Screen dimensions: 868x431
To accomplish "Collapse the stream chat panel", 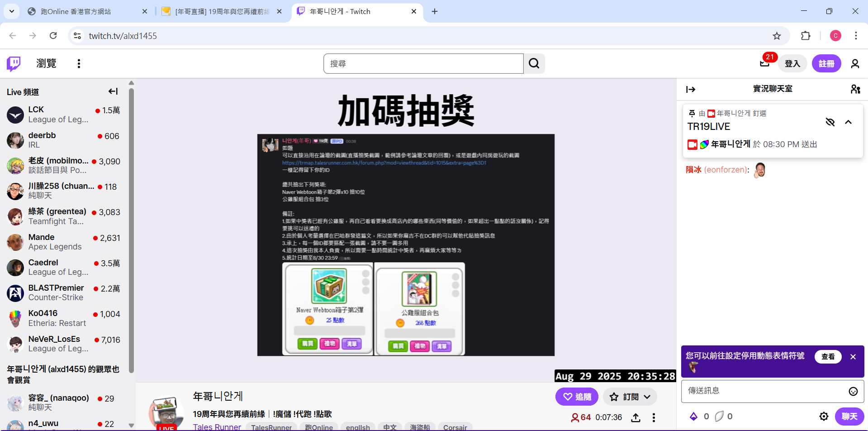I will coord(691,89).
